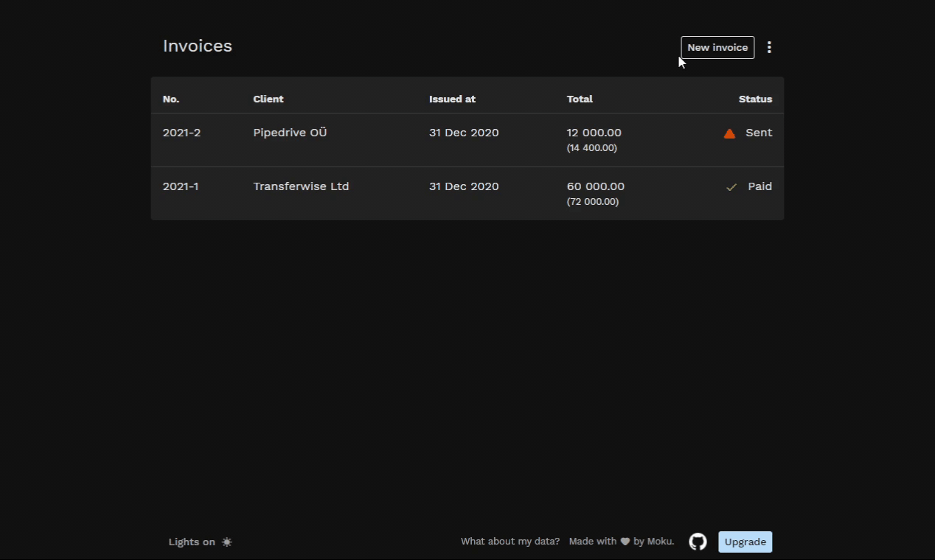Click the sun icon next to Lights on
The height and width of the screenshot is (560, 935).
click(226, 542)
